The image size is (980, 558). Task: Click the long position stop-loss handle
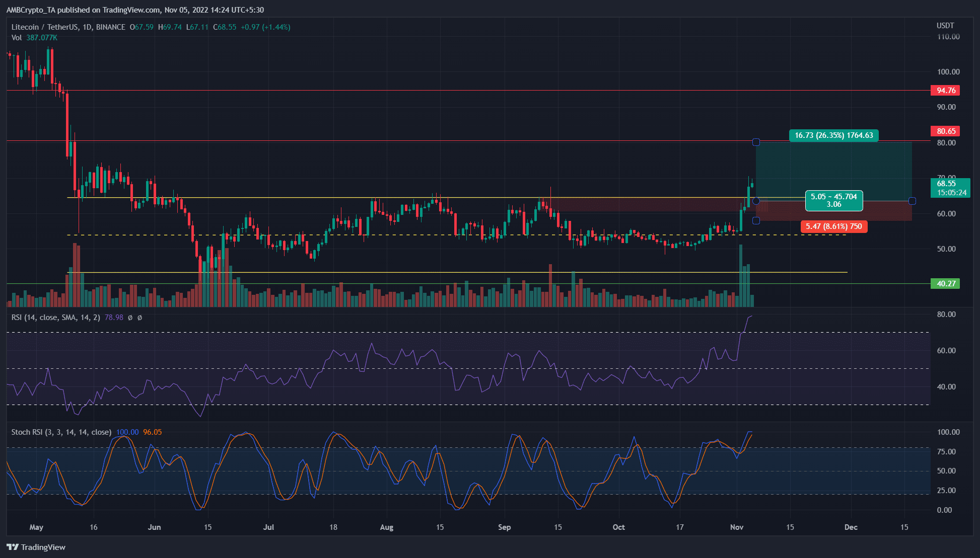tap(756, 220)
